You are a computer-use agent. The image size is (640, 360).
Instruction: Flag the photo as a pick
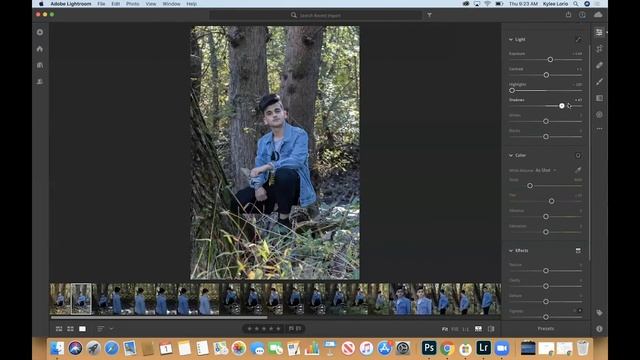[x=291, y=329]
